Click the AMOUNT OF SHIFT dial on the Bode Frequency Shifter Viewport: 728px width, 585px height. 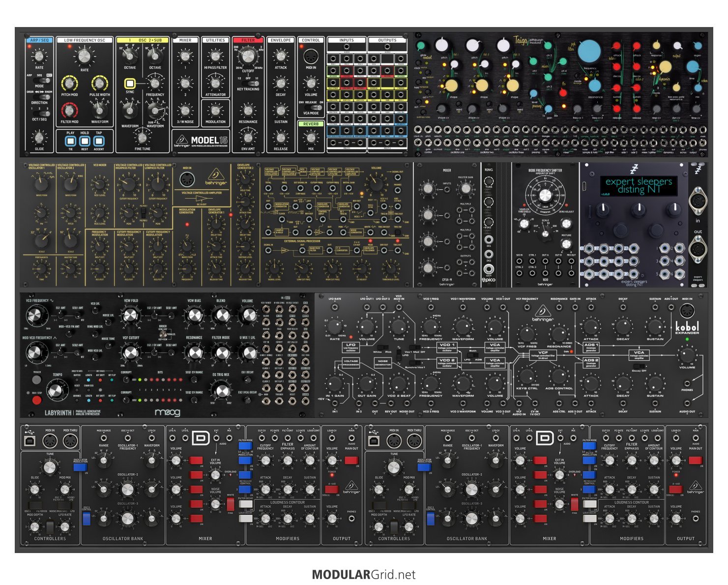click(545, 195)
